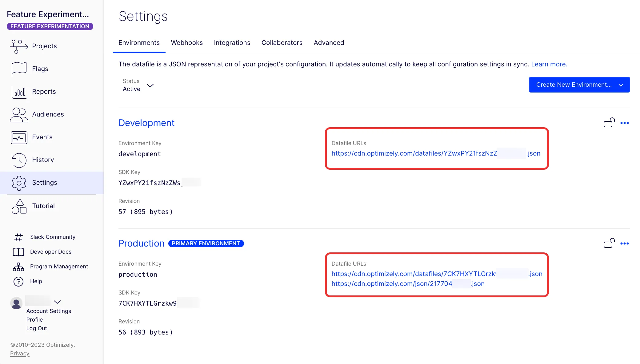Open the Integrations tab
This screenshot has height=364, width=640.
(x=232, y=43)
